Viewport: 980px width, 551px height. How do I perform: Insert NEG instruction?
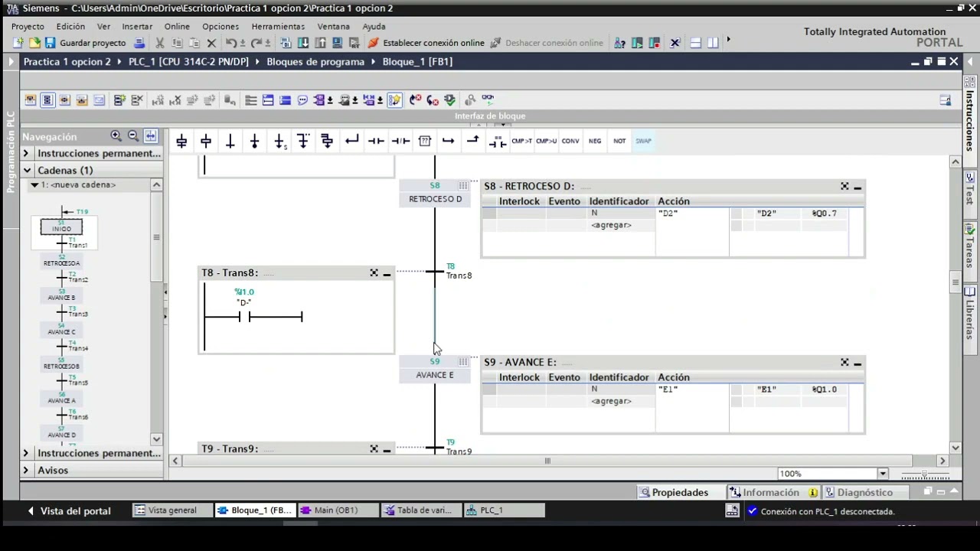pyautogui.click(x=595, y=141)
